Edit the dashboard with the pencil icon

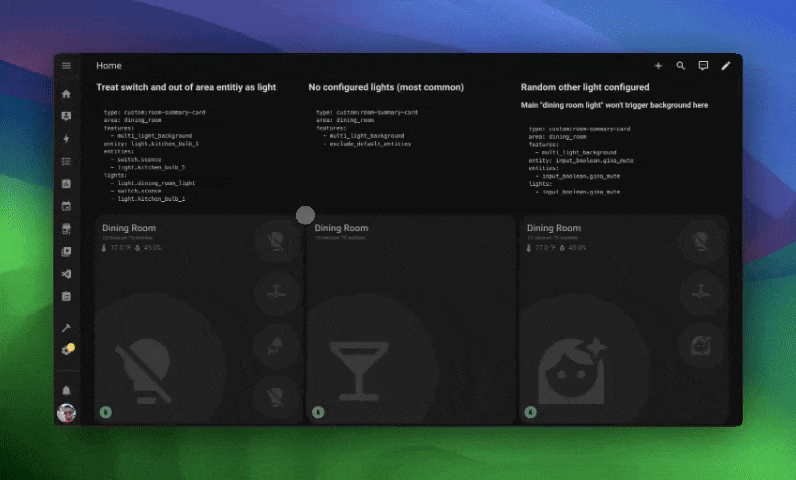pos(726,66)
